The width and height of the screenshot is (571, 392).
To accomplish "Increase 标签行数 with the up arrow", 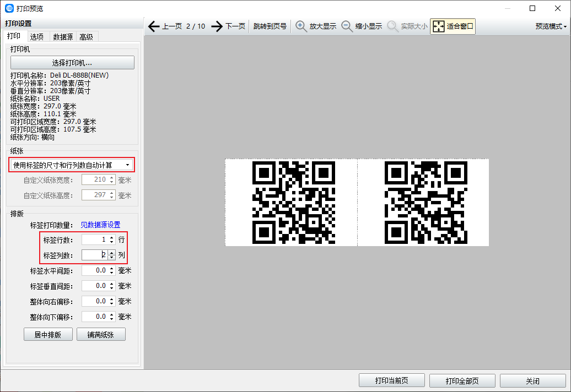I will click(x=112, y=237).
